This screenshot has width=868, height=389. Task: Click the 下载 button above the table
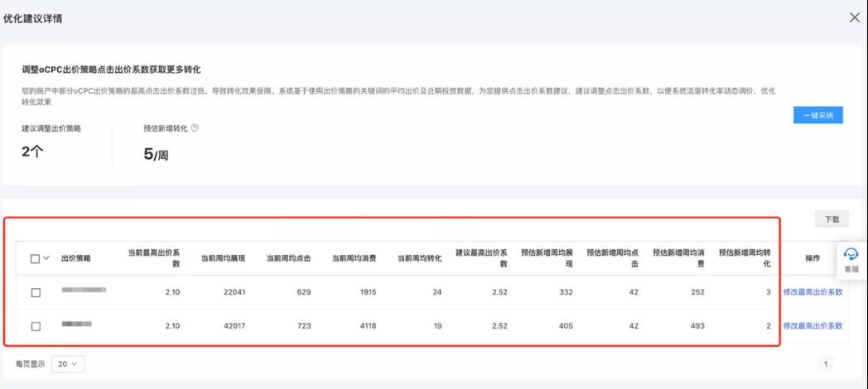tap(831, 219)
